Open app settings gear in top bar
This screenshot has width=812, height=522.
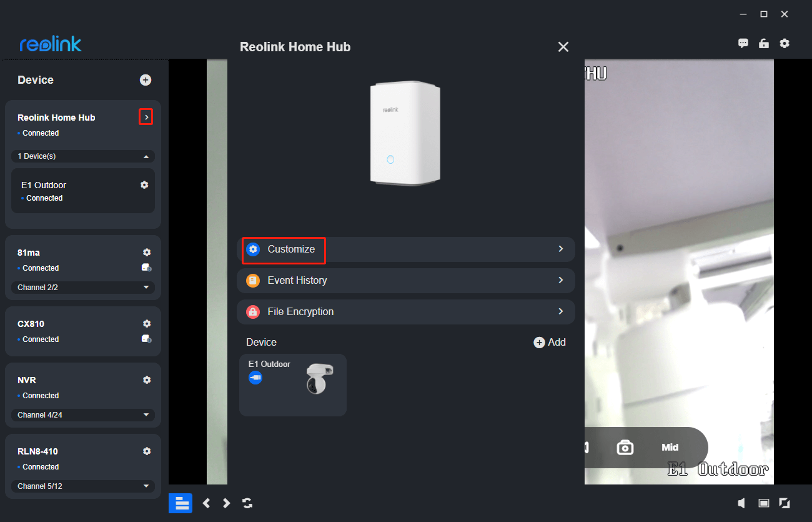point(785,43)
